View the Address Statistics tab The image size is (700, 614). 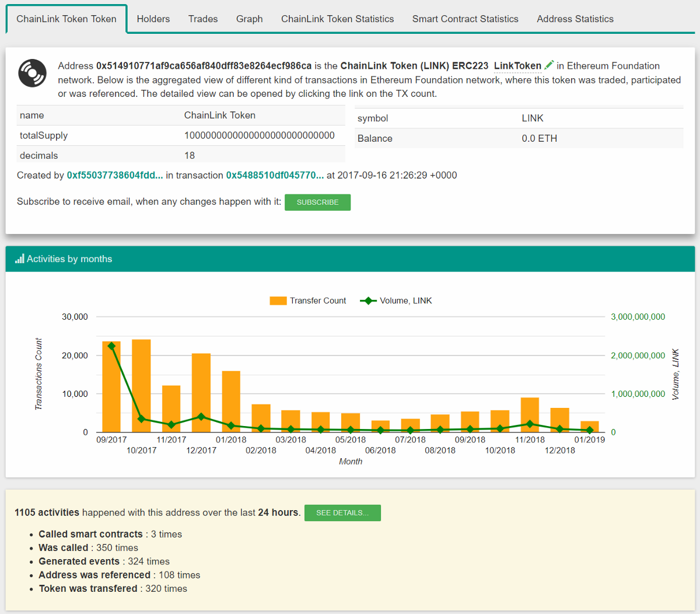tap(575, 19)
